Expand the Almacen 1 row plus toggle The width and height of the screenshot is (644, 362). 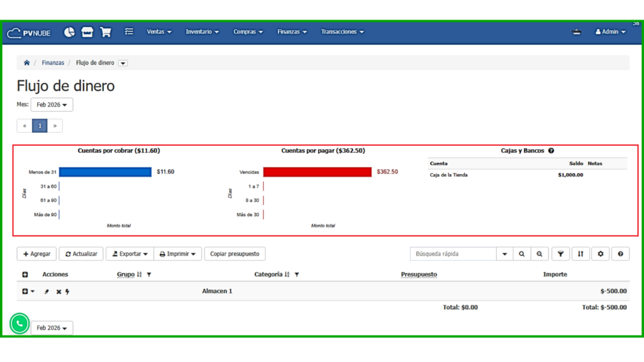25,292
